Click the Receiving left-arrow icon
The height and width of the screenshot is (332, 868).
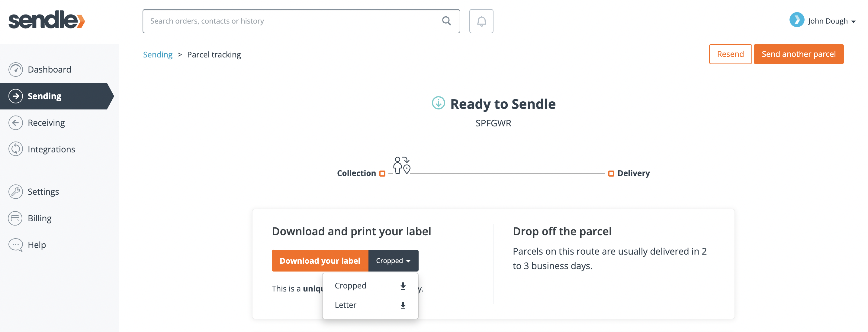click(15, 123)
